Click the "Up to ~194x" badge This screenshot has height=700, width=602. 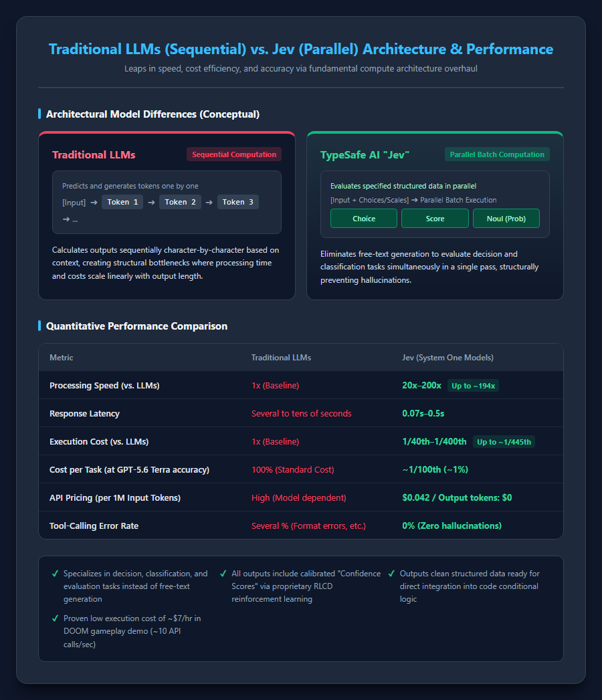click(473, 386)
